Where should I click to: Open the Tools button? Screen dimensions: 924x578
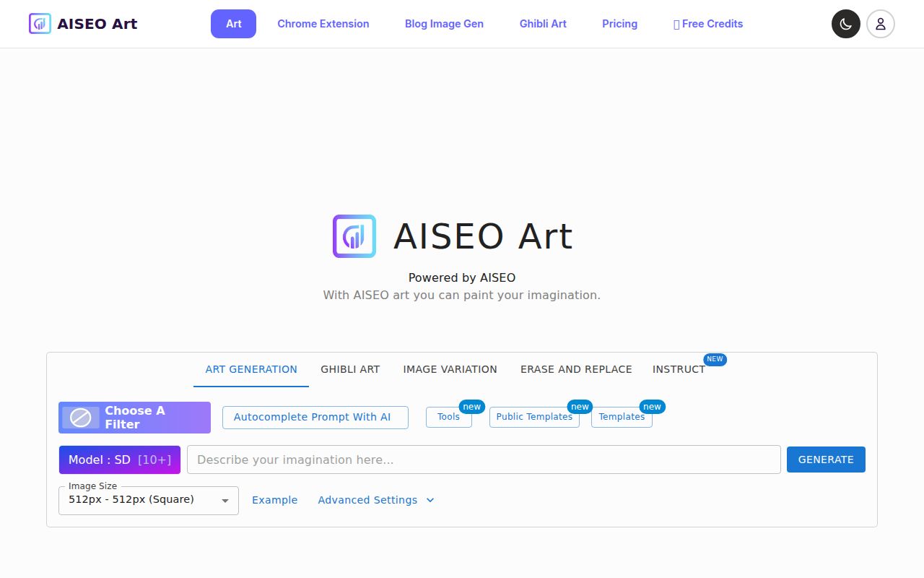click(449, 417)
